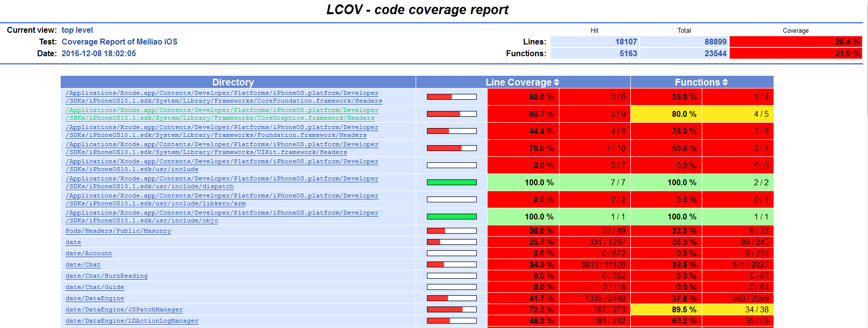Open the date/Chat/Guide directory
Viewport: 868px width, 328px height.
click(94, 287)
